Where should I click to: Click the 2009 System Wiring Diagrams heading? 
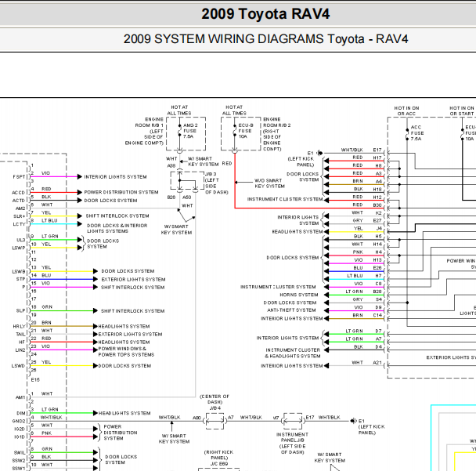265,39
